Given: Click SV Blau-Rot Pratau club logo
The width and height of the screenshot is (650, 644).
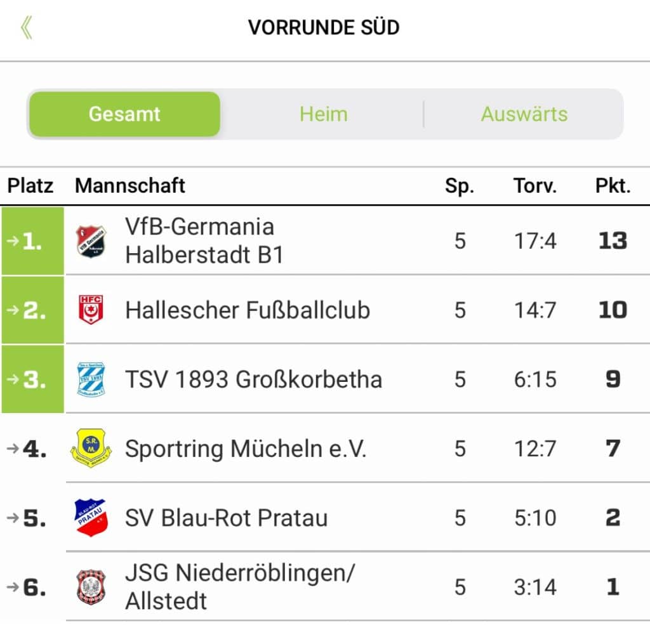Looking at the screenshot, I should (91, 518).
